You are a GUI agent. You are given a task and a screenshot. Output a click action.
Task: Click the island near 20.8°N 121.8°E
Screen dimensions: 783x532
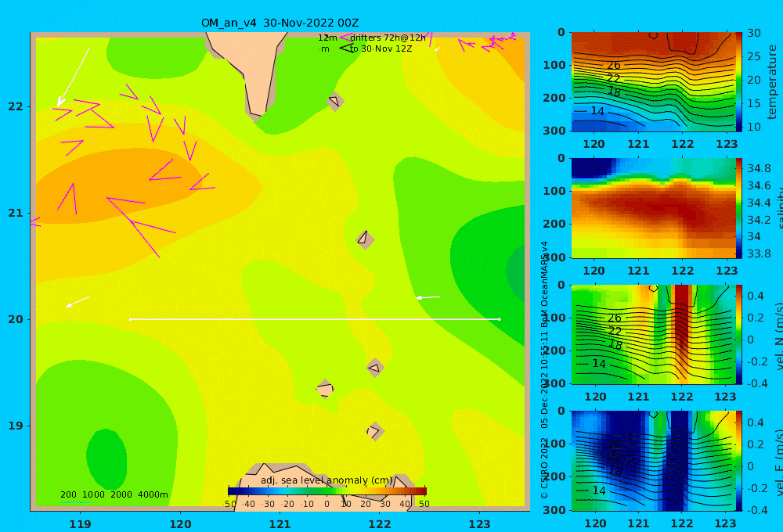pyautogui.click(x=365, y=239)
